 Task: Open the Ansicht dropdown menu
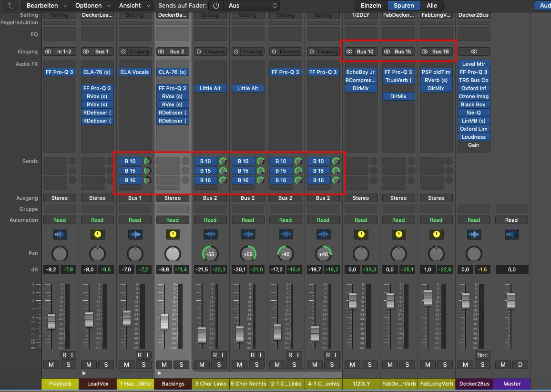[x=134, y=5]
